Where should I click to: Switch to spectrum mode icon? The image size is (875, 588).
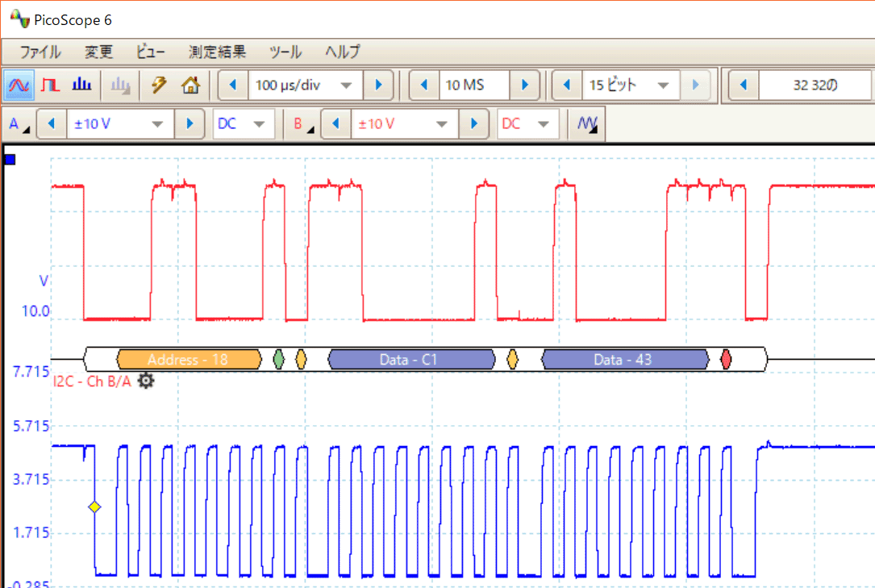tap(82, 85)
